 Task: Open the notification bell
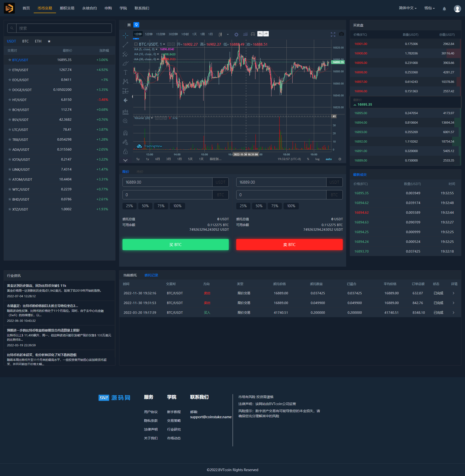click(x=444, y=9)
